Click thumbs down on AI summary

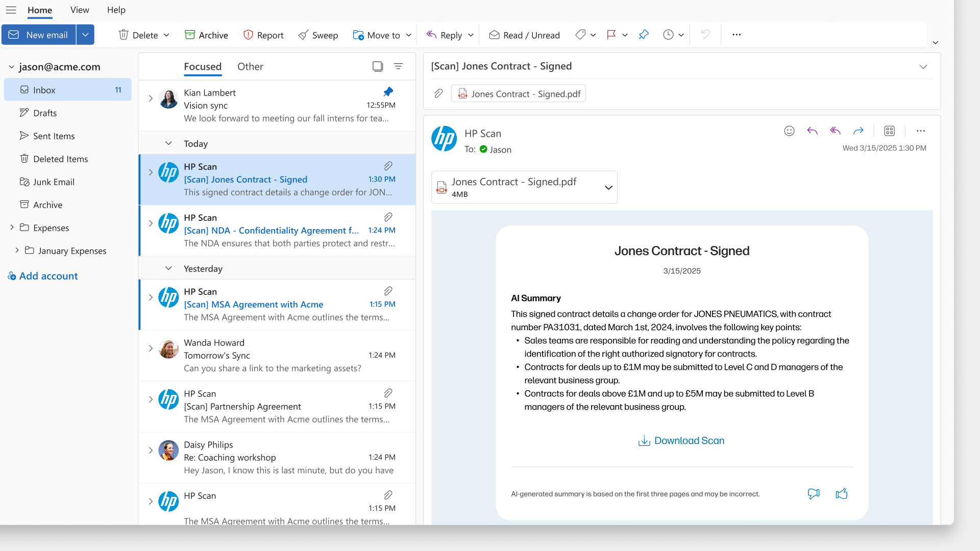(814, 493)
